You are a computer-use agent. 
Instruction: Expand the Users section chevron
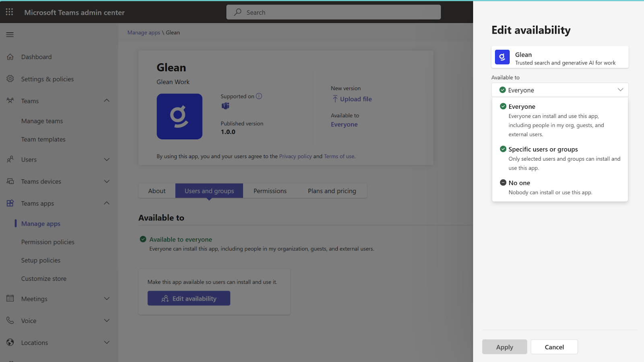[x=107, y=159]
